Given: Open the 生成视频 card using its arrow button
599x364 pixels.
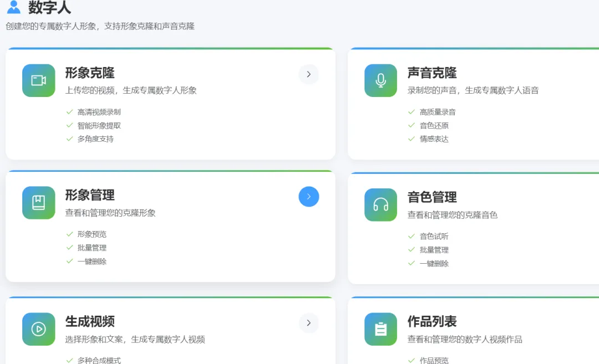Looking at the screenshot, I should pyautogui.click(x=308, y=323).
